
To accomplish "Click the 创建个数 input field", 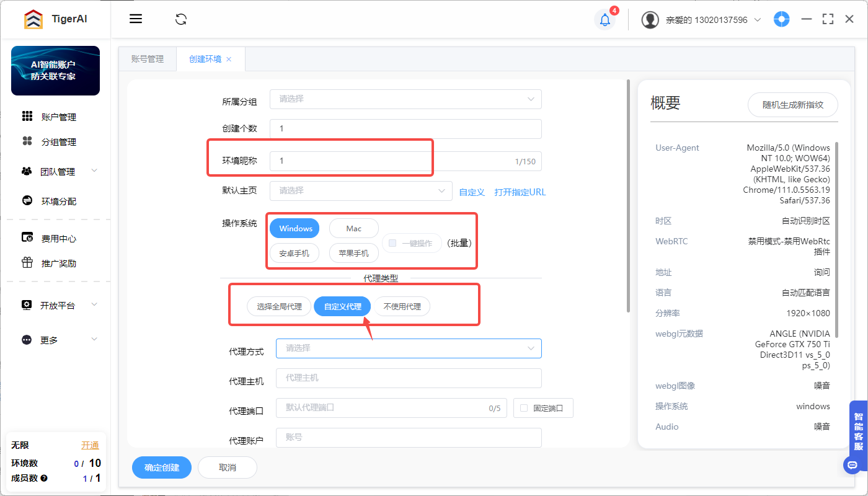I will pyautogui.click(x=405, y=129).
